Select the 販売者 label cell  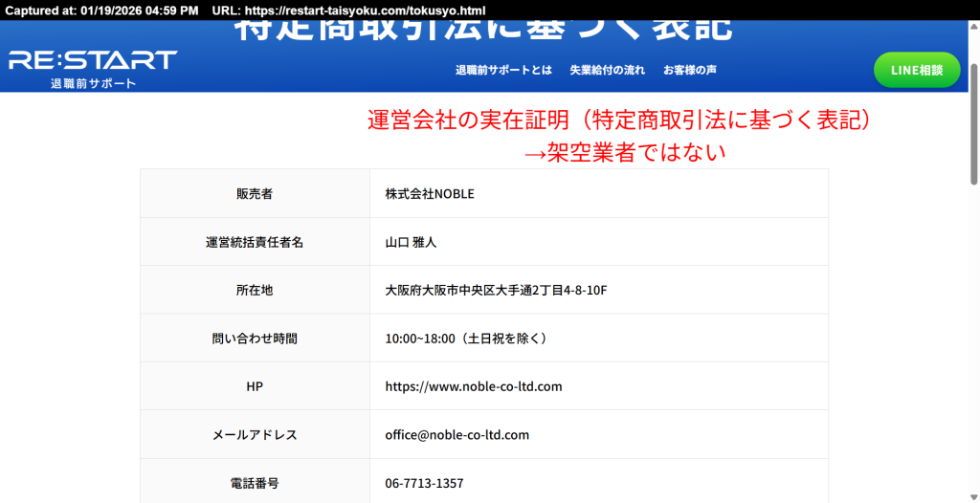[x=255, y=194]
